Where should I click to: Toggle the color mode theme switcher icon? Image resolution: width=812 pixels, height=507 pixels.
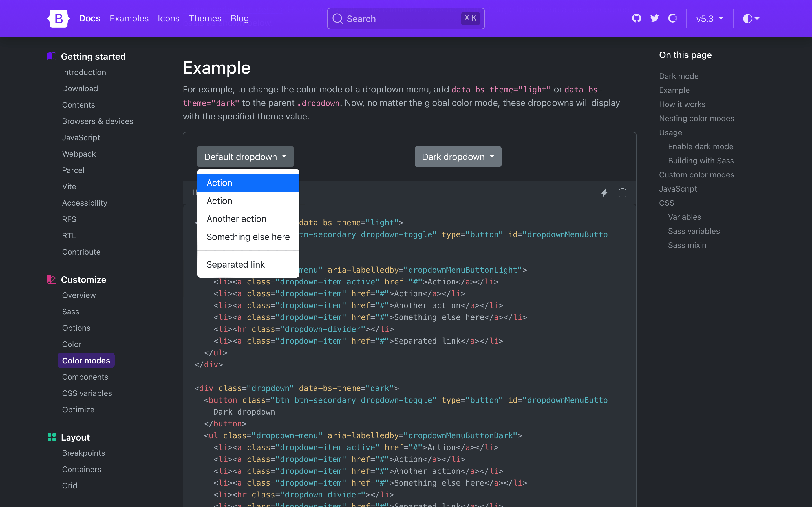749,19
